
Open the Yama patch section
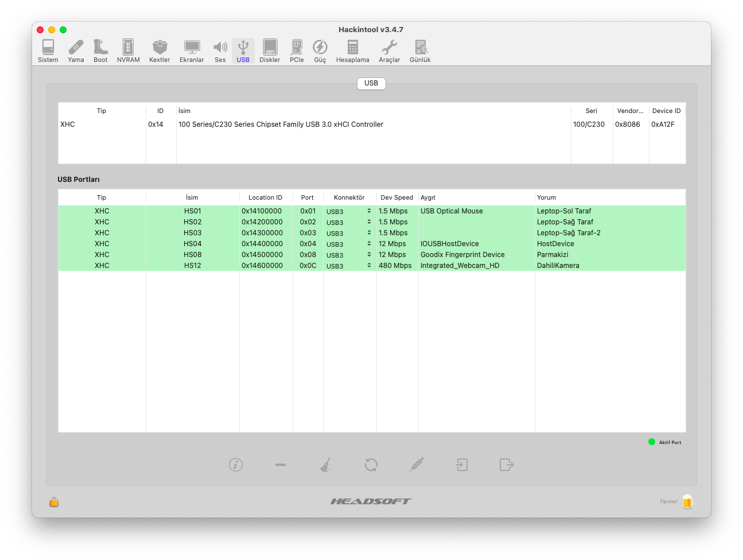tap(76, 50)
